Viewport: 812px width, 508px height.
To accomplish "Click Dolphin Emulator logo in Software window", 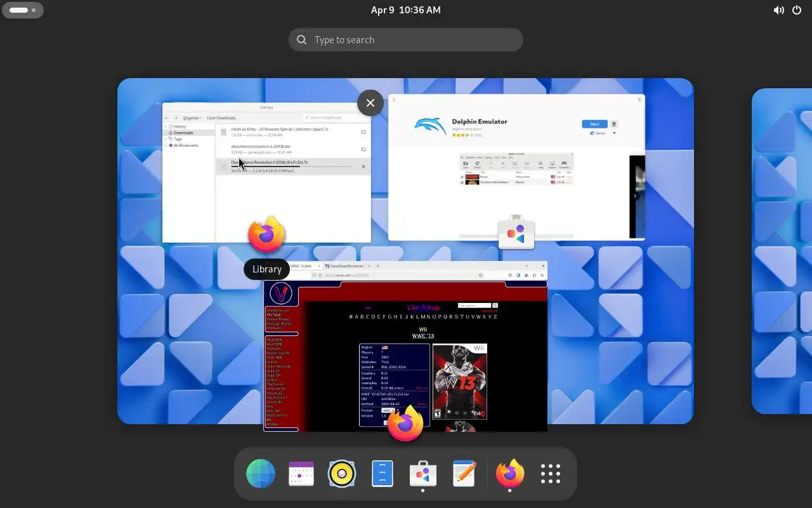I will 430,124.
